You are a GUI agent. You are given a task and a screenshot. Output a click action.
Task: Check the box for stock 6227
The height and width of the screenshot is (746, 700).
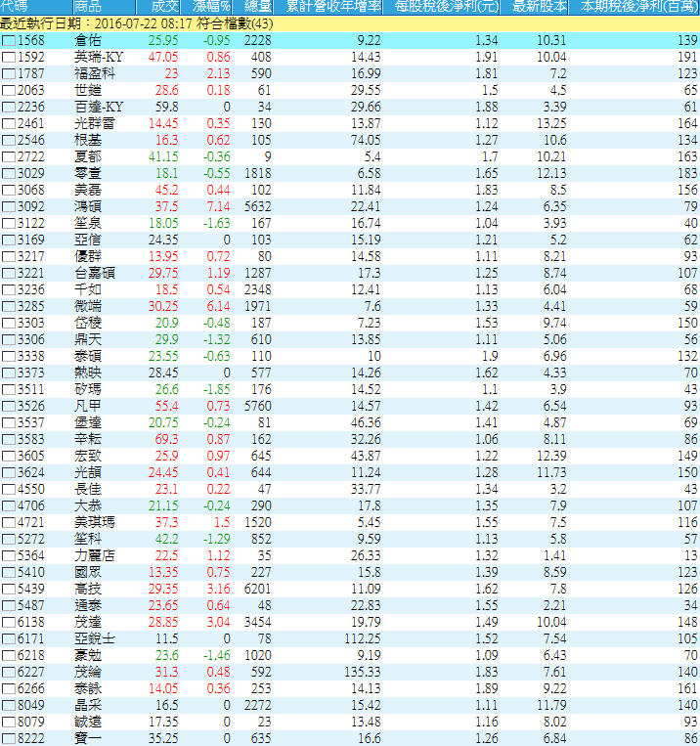[9, 673]
